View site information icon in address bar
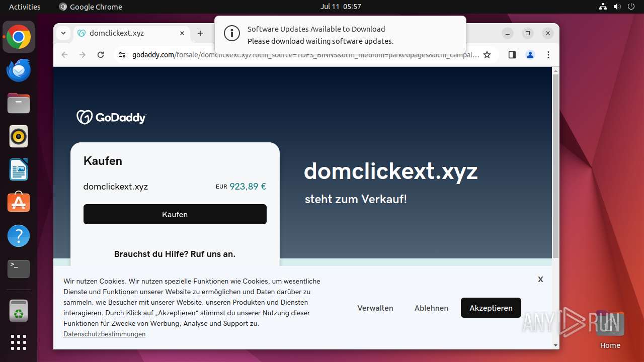Screen dimensions: 644x362 click(x=122, y=55)
